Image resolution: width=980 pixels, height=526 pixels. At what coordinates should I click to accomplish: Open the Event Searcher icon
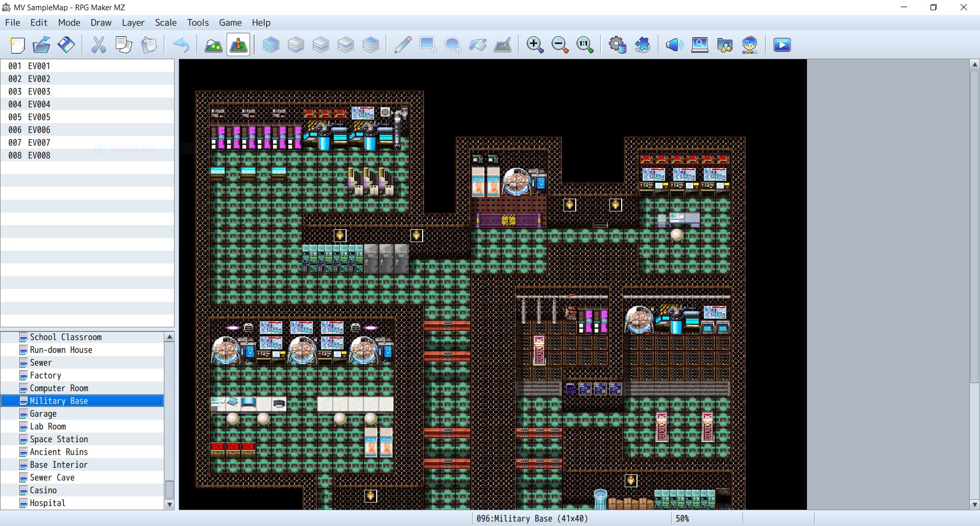(x=700, y=45)
